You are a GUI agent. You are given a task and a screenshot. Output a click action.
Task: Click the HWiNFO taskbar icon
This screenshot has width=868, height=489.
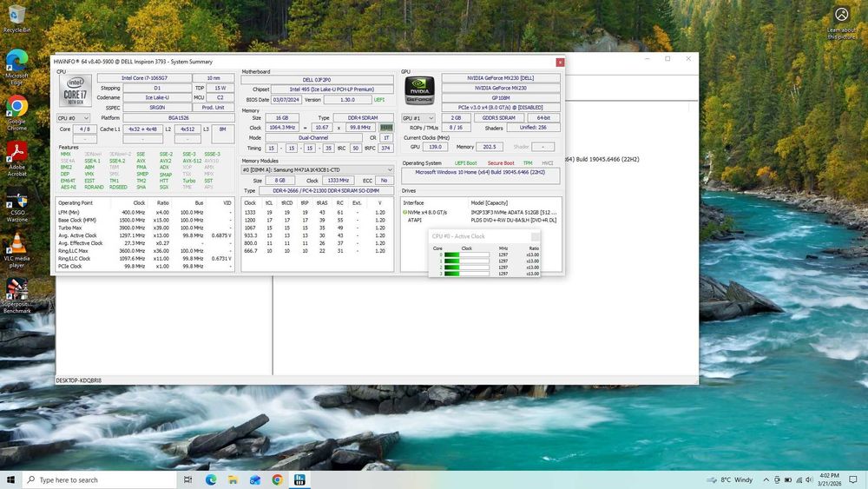299,479
